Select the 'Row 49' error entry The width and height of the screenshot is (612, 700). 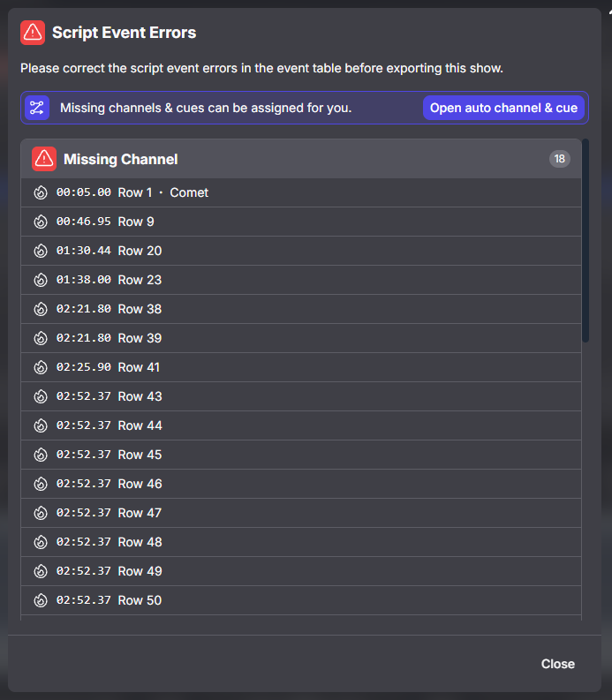coord(301,571)
